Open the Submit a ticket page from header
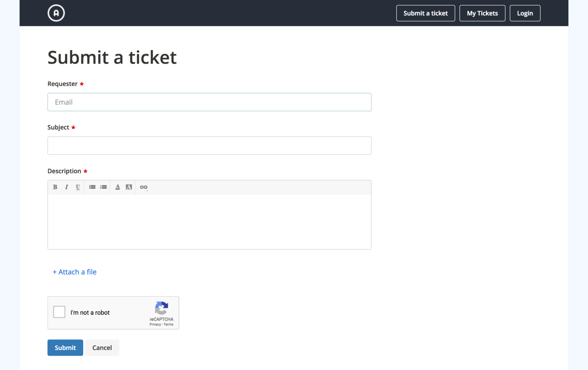Viewport: 588px width, 370px height. 426,13
